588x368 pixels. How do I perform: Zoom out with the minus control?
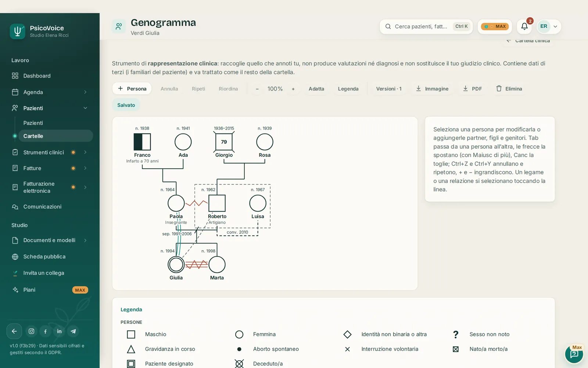(x=257, y=89)
